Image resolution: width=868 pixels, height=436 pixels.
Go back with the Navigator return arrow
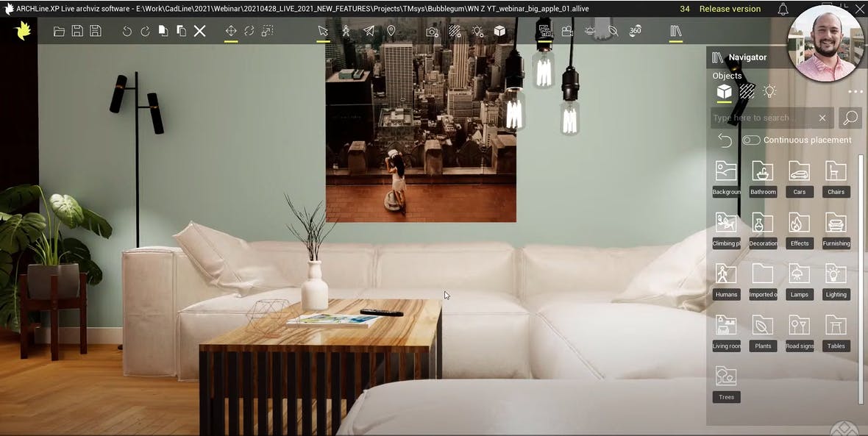coord(725,140)
